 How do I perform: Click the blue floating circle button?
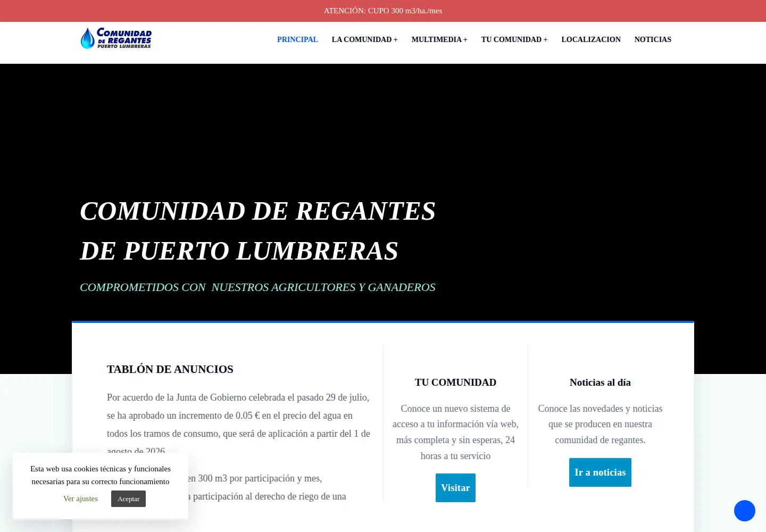(745, 511)
